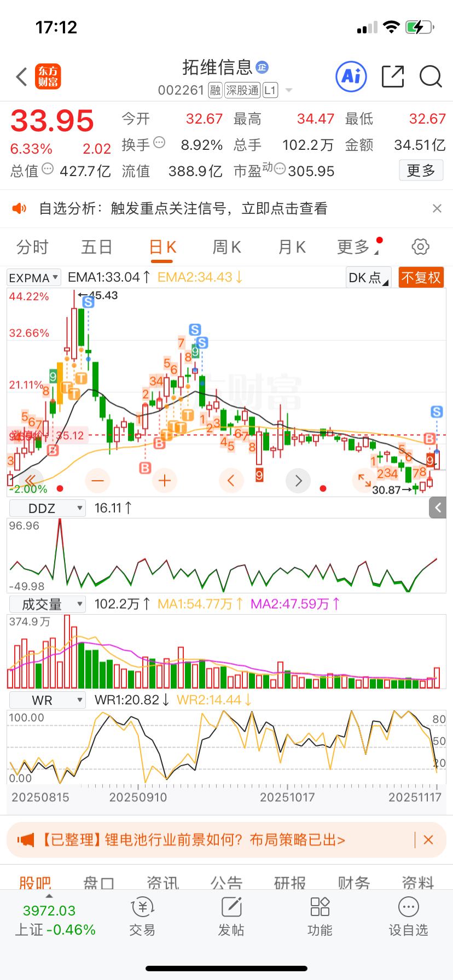Tap the L1 level tag
Viewport: 453px width, 980px height.
tap(270, 90)
